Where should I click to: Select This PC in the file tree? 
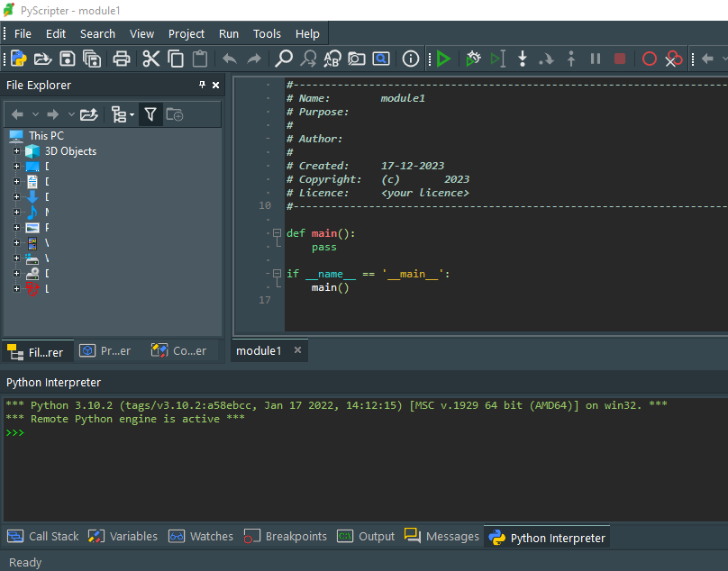(x=47, y=136)
